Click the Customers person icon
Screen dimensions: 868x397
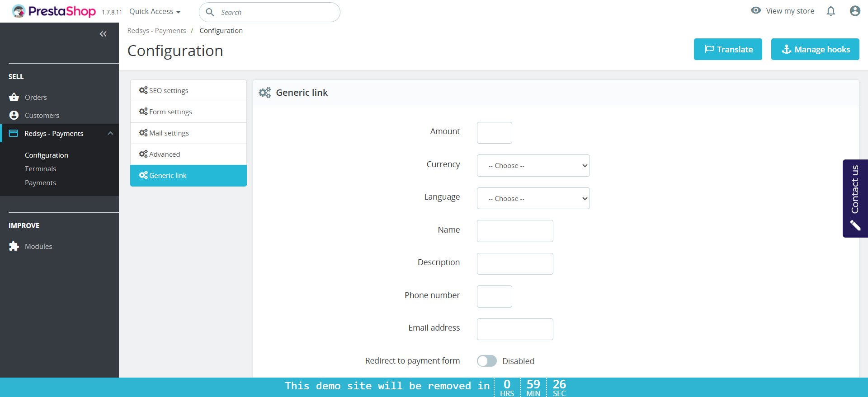pyautogui.click(x=14, y=115)
